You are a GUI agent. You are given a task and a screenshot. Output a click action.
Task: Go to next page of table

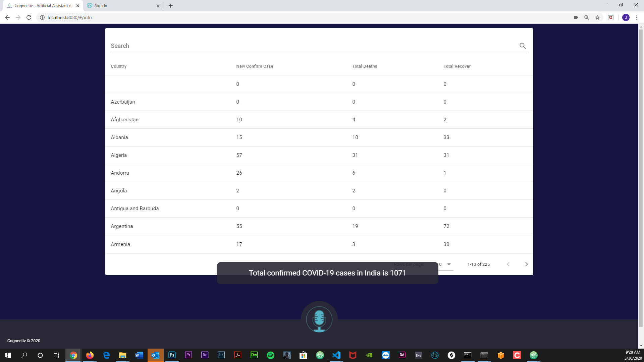tap(526, 264)
